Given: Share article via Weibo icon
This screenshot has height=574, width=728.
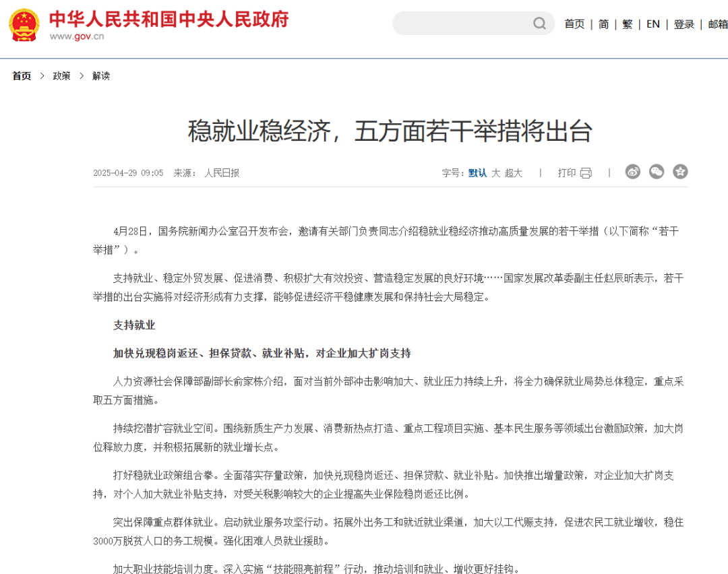Looking at the screenshot, I should [x=632, y=172].
